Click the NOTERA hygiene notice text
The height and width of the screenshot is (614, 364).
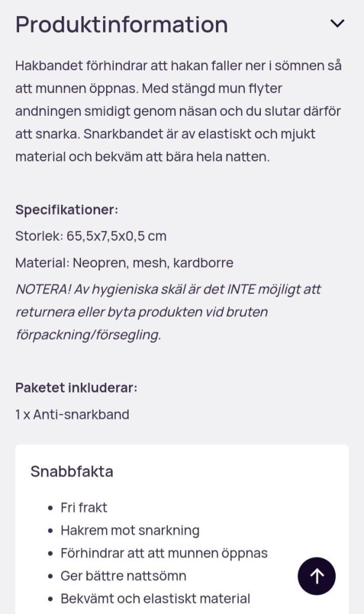coord(168,312)
